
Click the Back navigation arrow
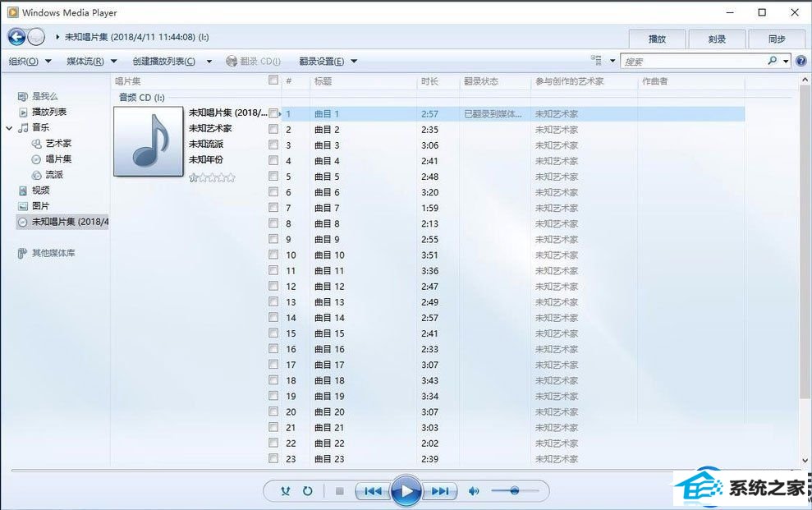16,37
